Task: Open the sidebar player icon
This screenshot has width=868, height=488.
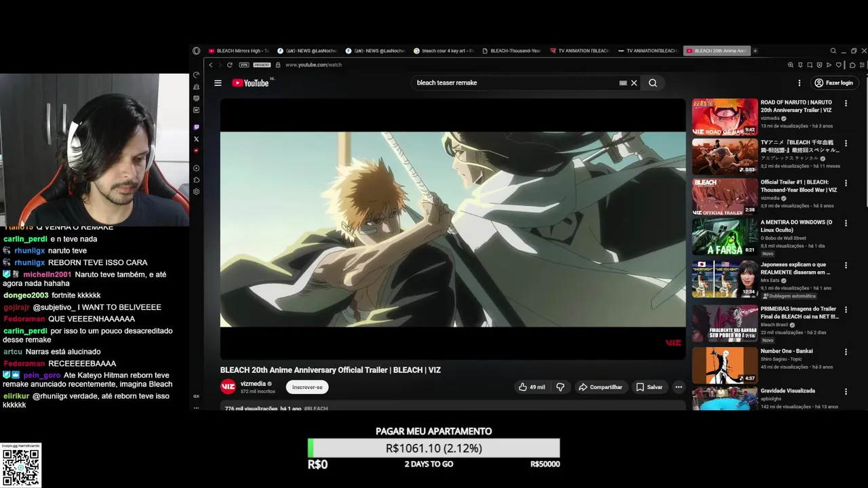Action: pos(197,167)
